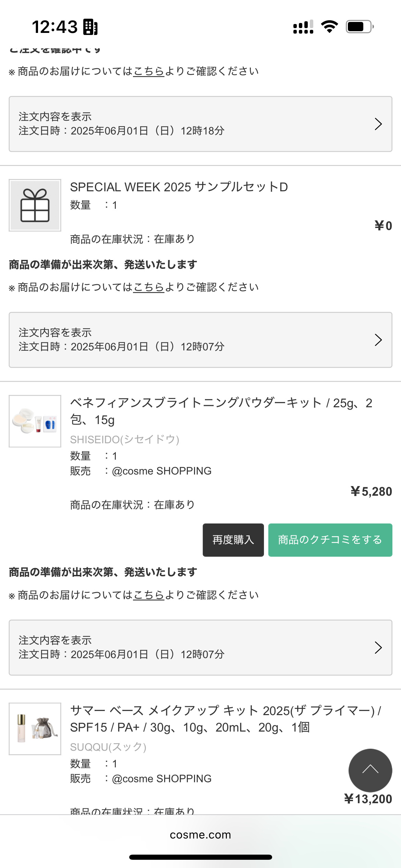The height and width of the screenshot is (868, 401).
Task: Tap the SIM card icon beside the clock
Action: click(90, 27)
